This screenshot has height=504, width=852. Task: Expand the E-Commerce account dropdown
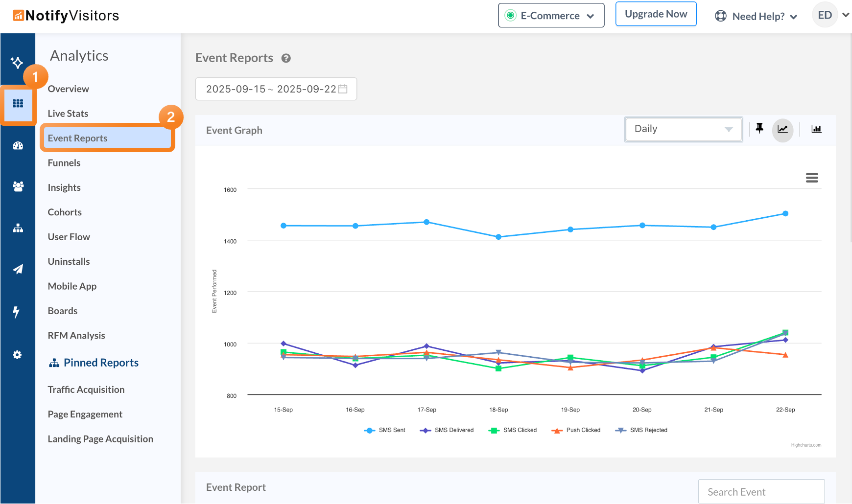point(551,16)
